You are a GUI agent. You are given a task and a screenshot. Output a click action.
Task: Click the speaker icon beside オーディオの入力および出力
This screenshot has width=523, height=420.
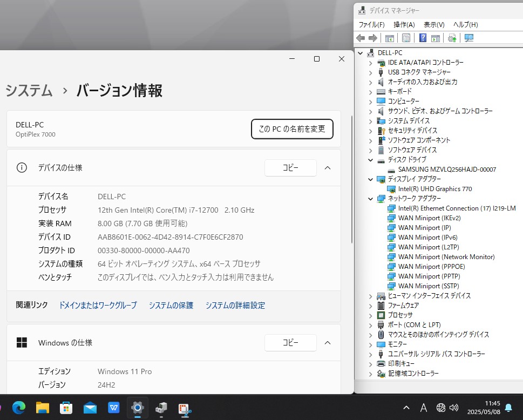point(381,82)
